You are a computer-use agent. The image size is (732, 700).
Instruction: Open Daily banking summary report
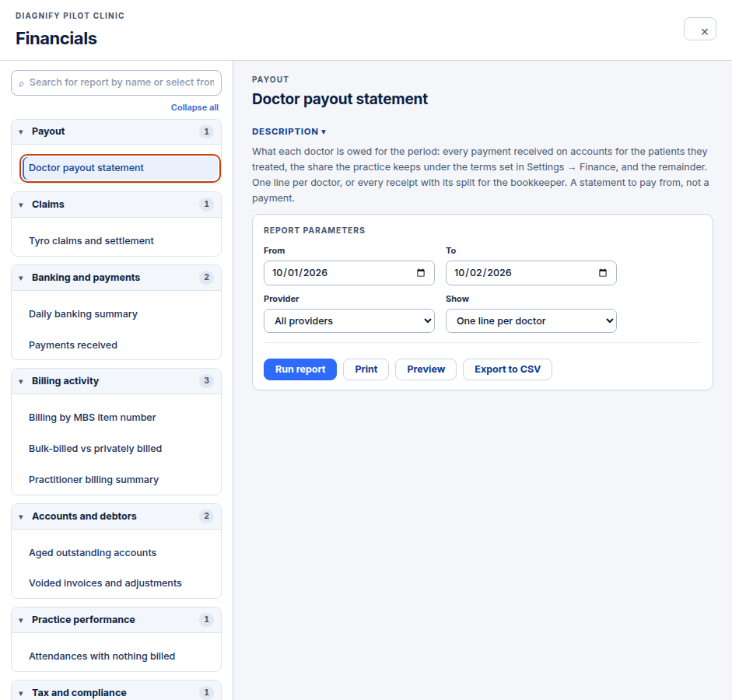click(120, 314)
